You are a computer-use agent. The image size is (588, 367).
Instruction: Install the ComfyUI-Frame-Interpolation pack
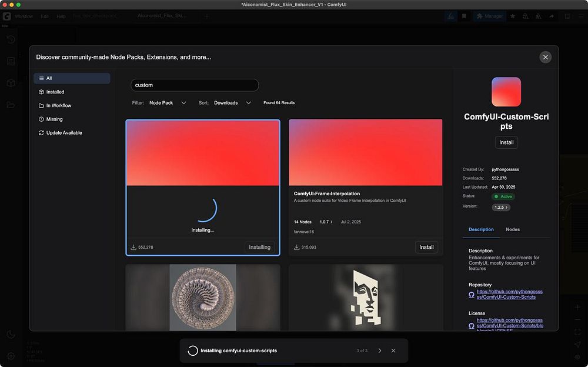tap(426, 247)
